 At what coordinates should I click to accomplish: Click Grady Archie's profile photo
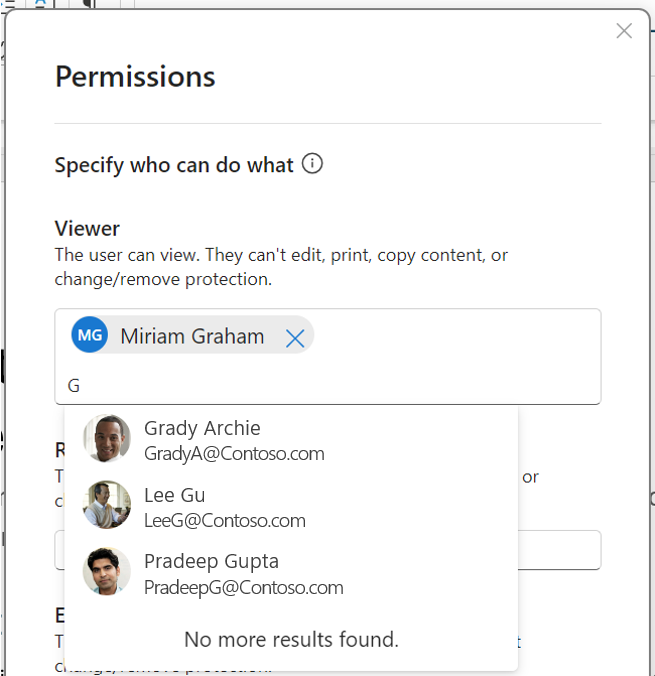point(107,438)
